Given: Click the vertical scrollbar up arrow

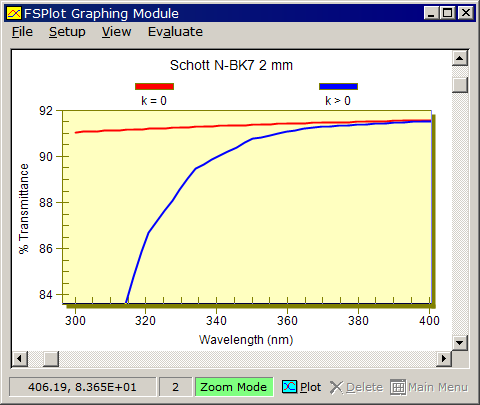Looking at the screenshot, I should tap(460, 59).
